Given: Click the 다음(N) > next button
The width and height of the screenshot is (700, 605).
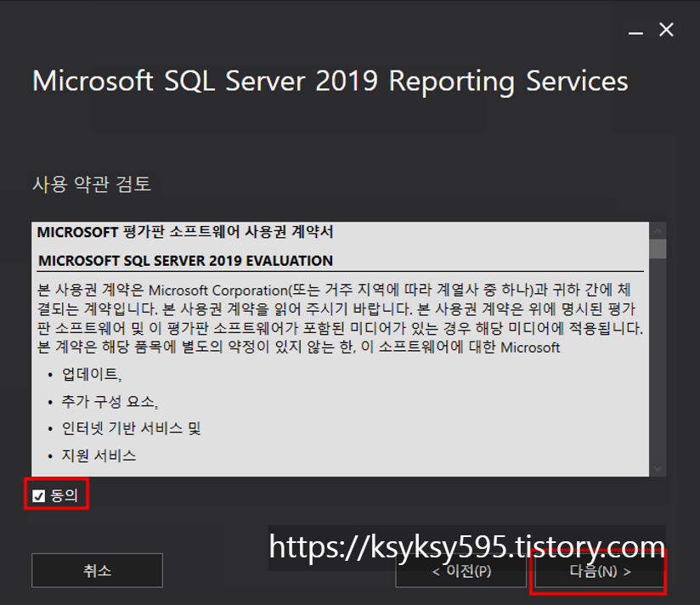Looking at the screenshot, I should click(x=600, y=571).
